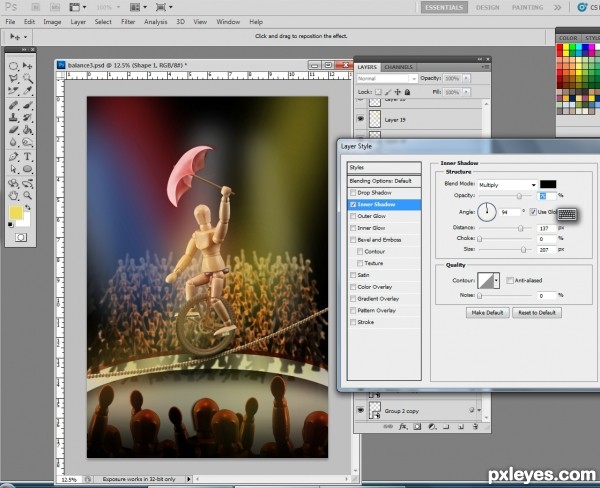Open the Image menu
This screenshot has width=600, height=488.
(52, 22)
